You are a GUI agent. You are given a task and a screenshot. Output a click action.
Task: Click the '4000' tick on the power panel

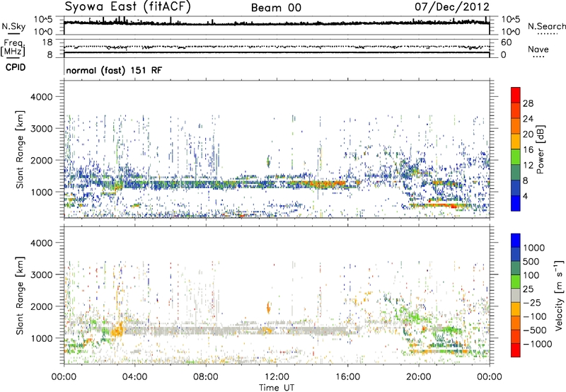42,97
